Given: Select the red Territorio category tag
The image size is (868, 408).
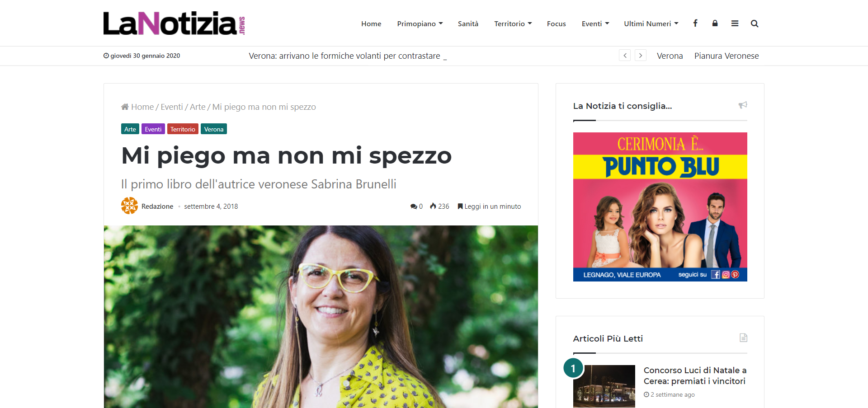Looking at the screenshot, I should point(183,129).
